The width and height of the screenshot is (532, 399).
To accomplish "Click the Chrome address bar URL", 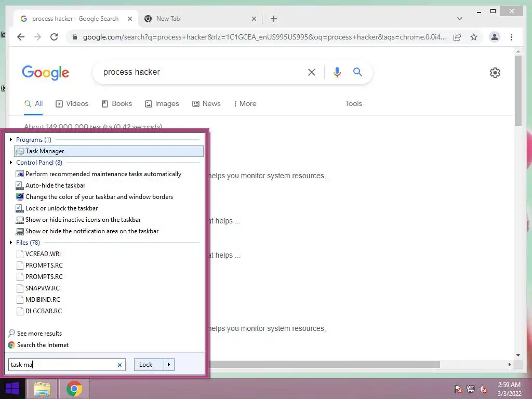I will [x=264, y=37].
